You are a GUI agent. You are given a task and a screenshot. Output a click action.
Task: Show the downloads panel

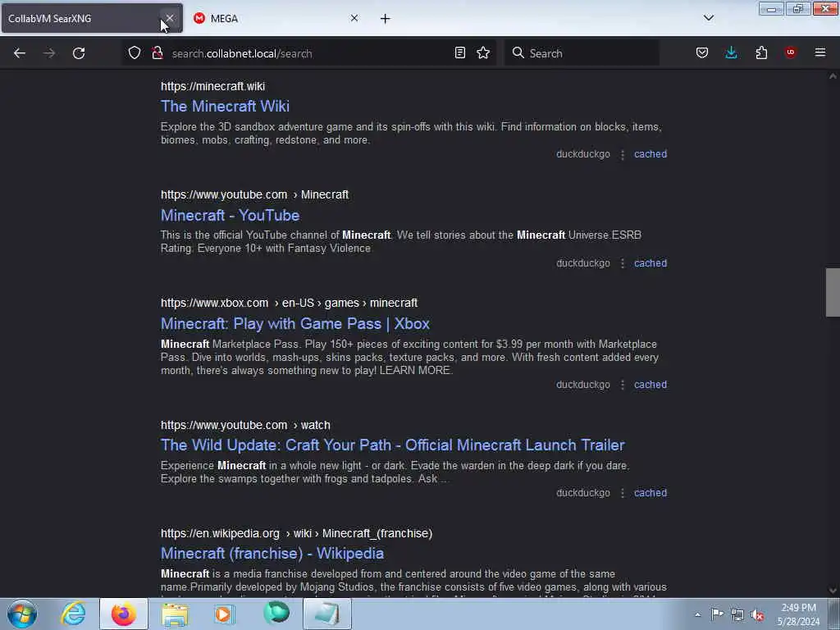pos(731,53)
